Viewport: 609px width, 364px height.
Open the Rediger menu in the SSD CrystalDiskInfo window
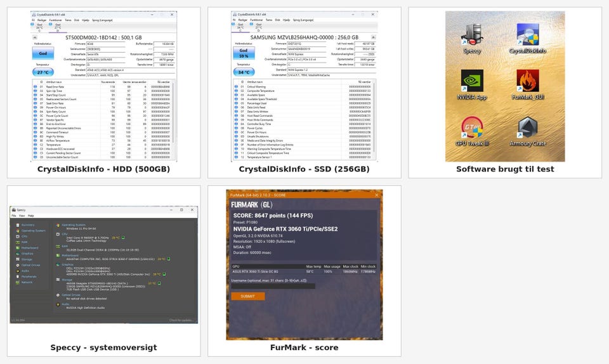pos(243,20)
